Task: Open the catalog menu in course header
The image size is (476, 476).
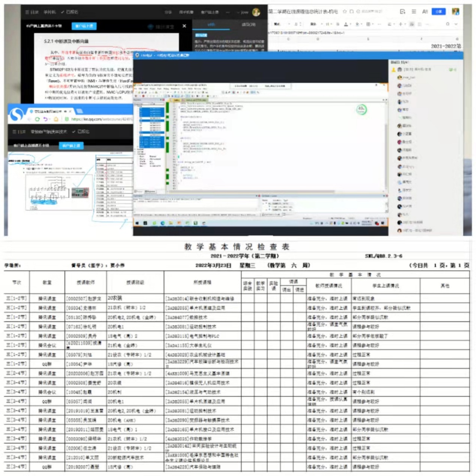Action: pyautogui.click(x=32, y=12)
